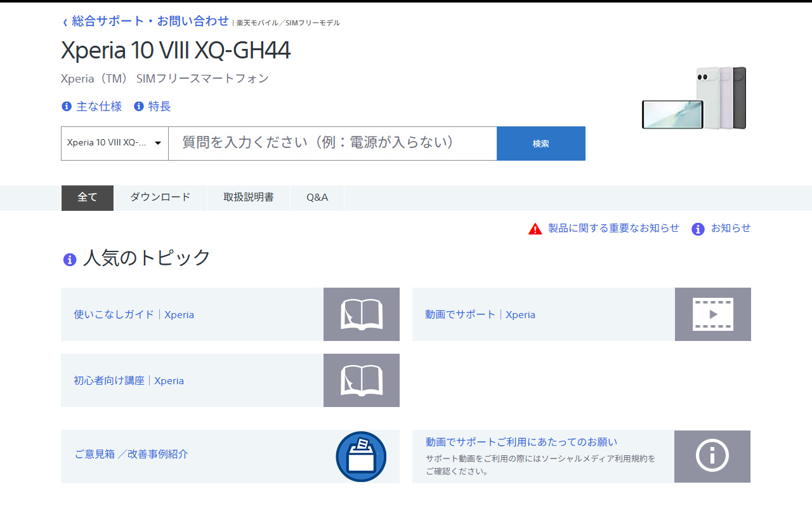The width and height of the screenshot is (812, 508).
Task: Click the book icon on 使いこなしガイド card
Action: [362, 314]
